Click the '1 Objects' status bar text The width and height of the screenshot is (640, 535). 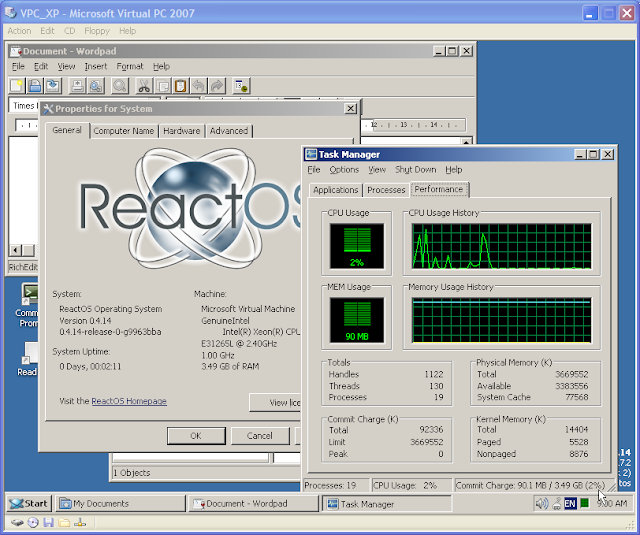pos(132,473)
